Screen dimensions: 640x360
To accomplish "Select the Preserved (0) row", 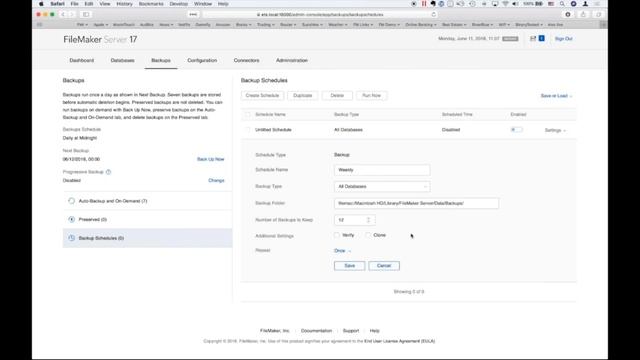I will tap(147, 220).
